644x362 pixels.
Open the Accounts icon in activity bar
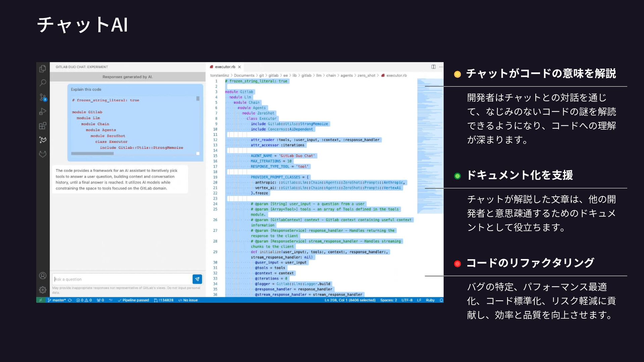pos(43,276)
